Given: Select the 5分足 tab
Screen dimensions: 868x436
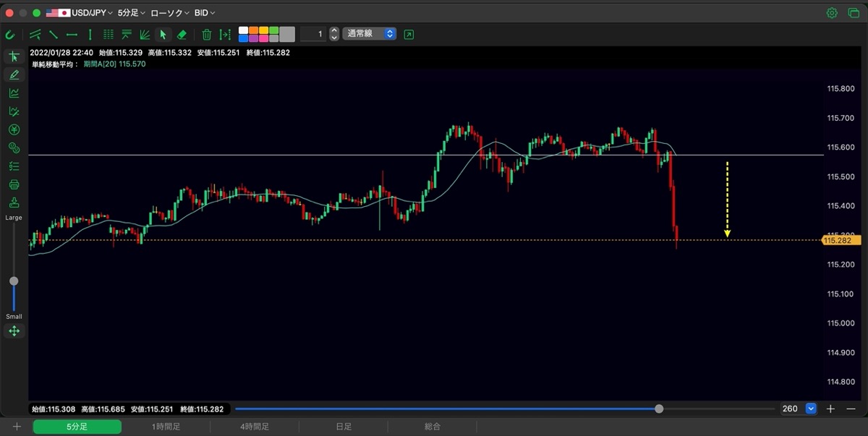Looking at the screenshot, I should 77,427.
